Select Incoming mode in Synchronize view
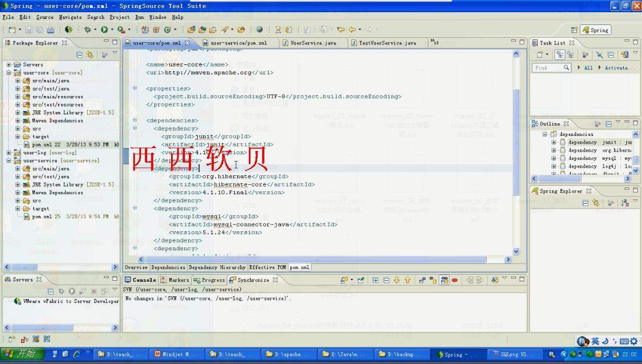Screen dimensions: 642x364 pos(422,280)
